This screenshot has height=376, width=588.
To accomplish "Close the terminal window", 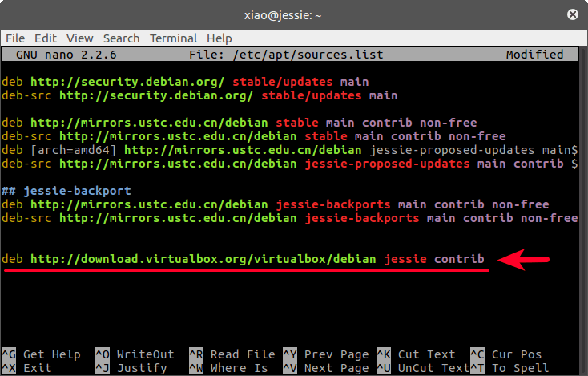I will (573, 14).
